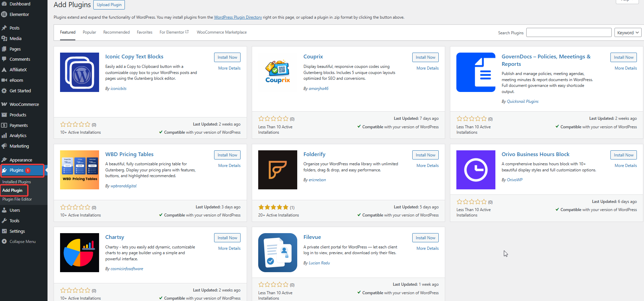Click the Get Started gear icon
The width and height of the screenshot is (644, 301).
point(4,91)
